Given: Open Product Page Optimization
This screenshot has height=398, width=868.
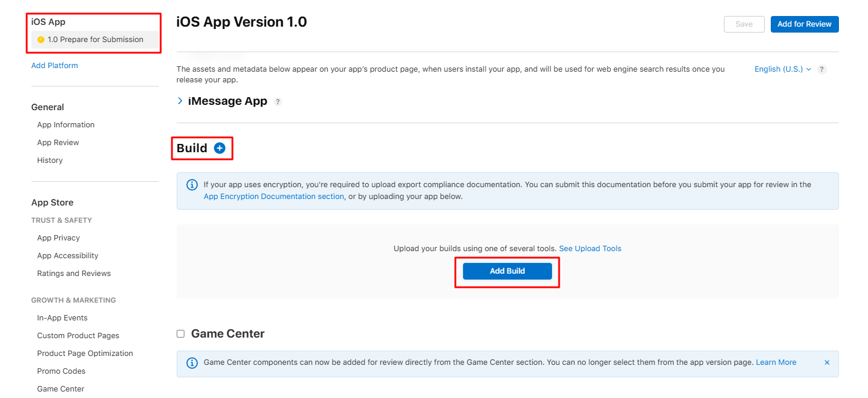Looking at the screenshot, I should [85, 354].
